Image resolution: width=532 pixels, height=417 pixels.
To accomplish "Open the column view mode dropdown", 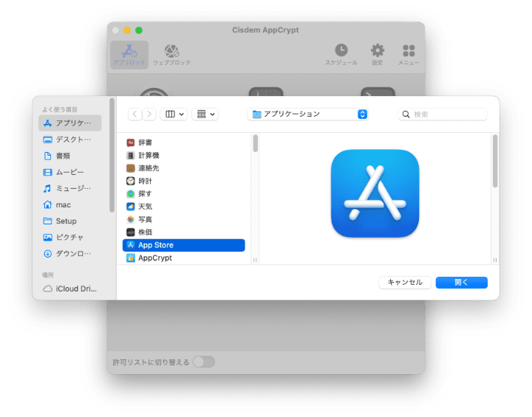I will [x=174, y=114].
